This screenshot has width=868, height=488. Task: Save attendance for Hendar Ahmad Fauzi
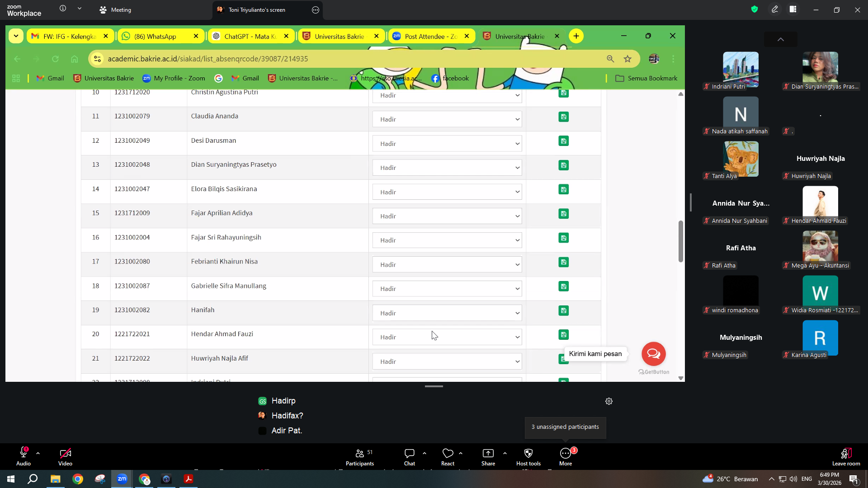(x=563, y=335)
